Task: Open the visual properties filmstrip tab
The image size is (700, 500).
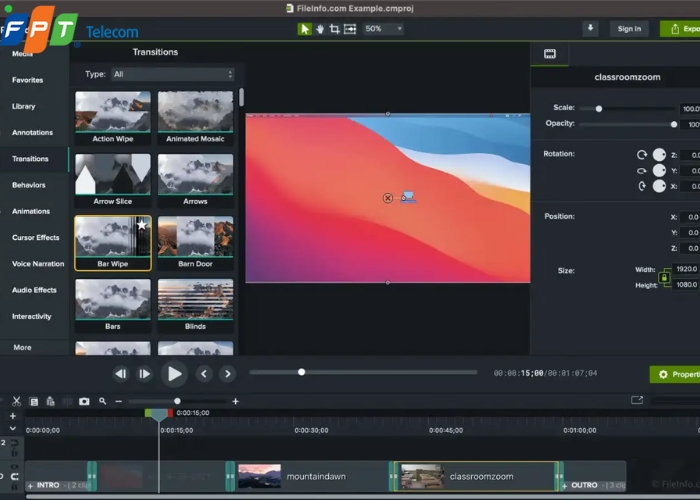Action: pos(550,54)
